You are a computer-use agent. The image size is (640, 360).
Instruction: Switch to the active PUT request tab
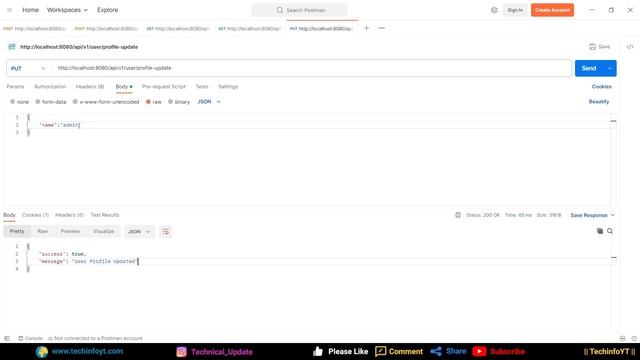[x=321, y=29]
